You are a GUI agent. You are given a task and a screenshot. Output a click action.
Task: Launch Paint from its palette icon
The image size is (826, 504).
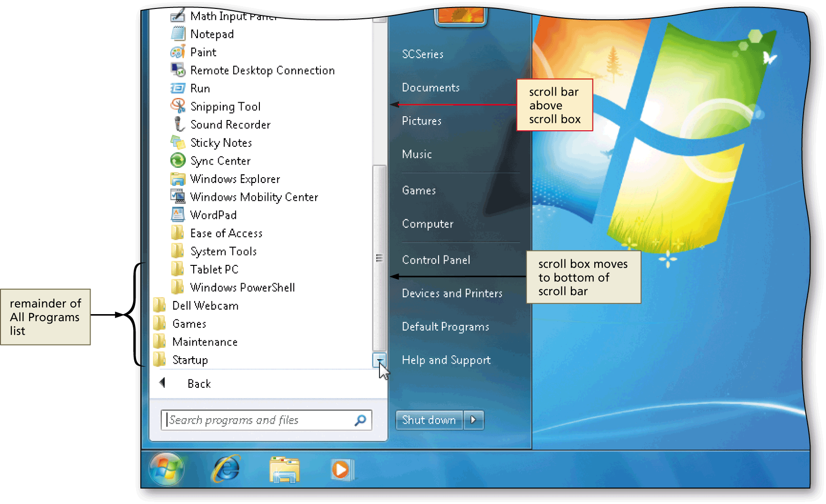[178, 52]
